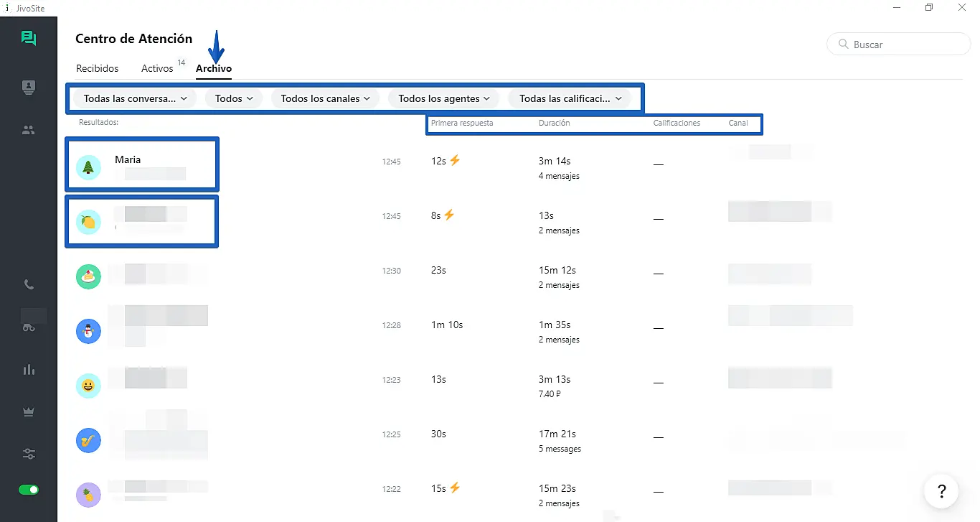Open the contacts card icon in sidebar
The height and width of the screenshot is (522, 980).
pos(29,88)
